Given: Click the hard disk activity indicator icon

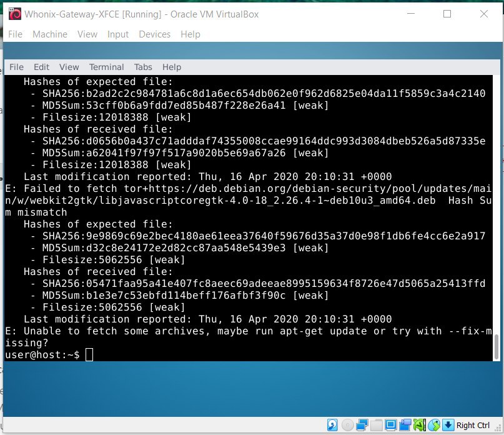Looking at the screenshot, I should pos(332,425).
